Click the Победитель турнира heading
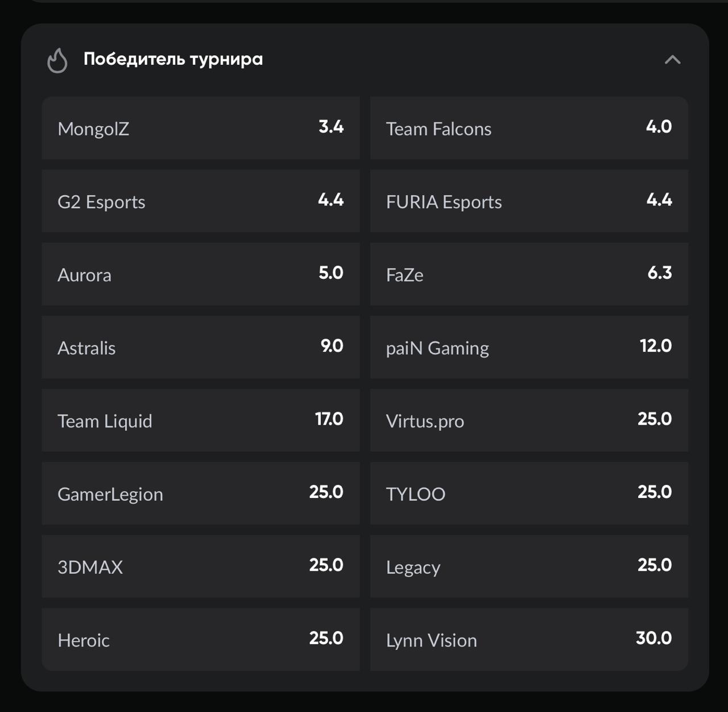 [x=173, y=59]
